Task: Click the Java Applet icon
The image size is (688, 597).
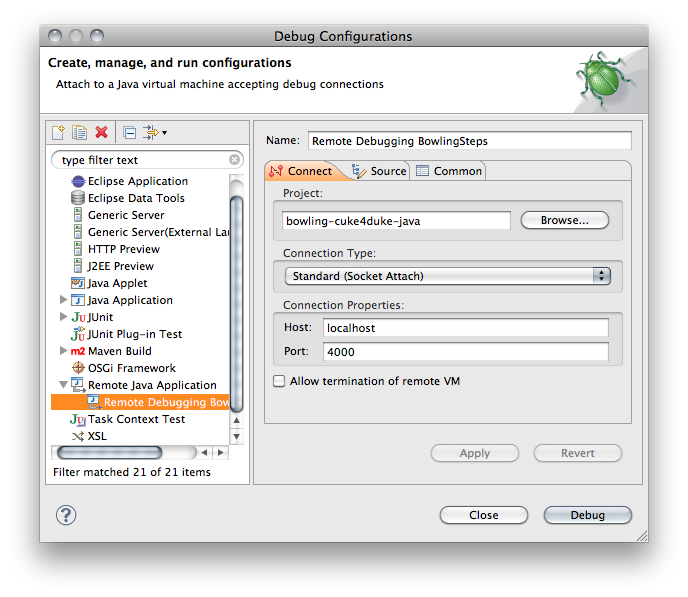Action: 78,283
